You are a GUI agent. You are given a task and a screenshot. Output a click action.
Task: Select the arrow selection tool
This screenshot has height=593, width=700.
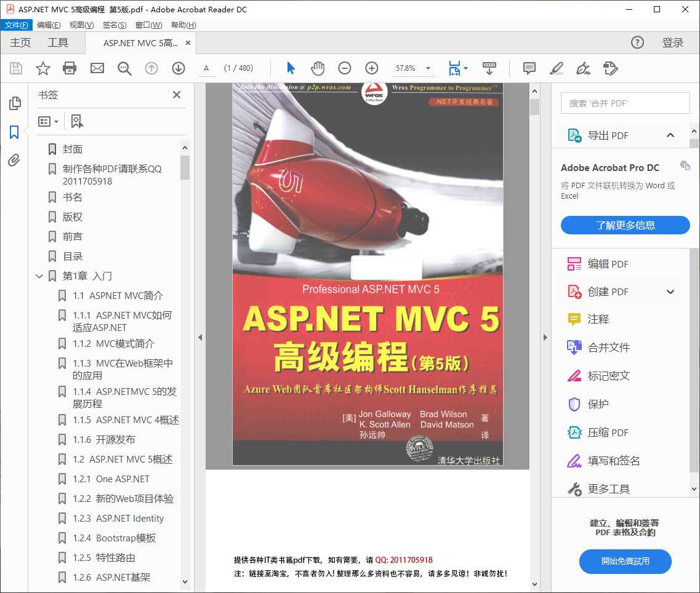[x=291, y=68]
